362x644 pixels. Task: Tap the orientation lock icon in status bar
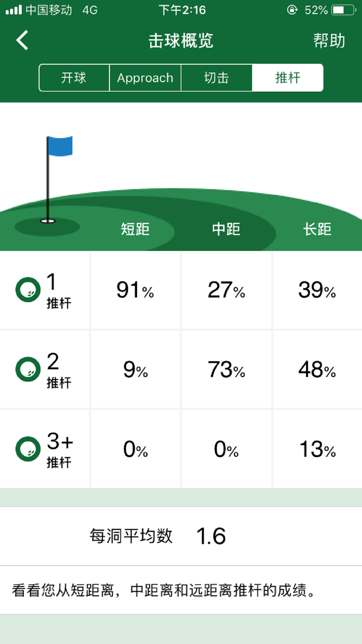(291, 10)
